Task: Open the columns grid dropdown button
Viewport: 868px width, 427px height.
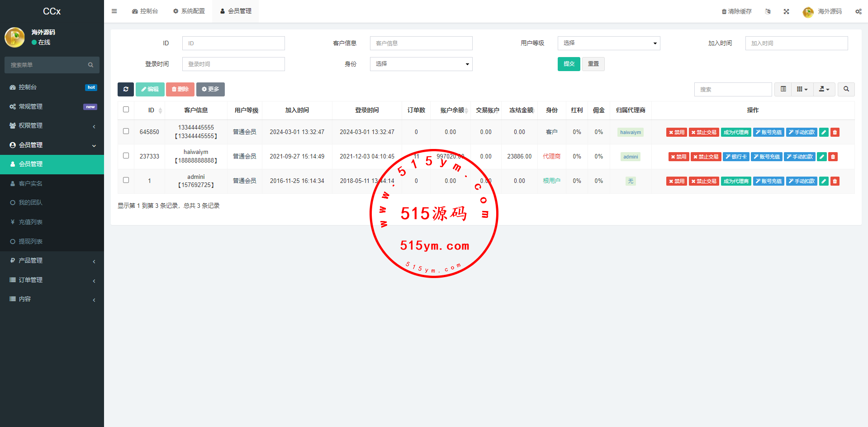Action: click(802, 89)
